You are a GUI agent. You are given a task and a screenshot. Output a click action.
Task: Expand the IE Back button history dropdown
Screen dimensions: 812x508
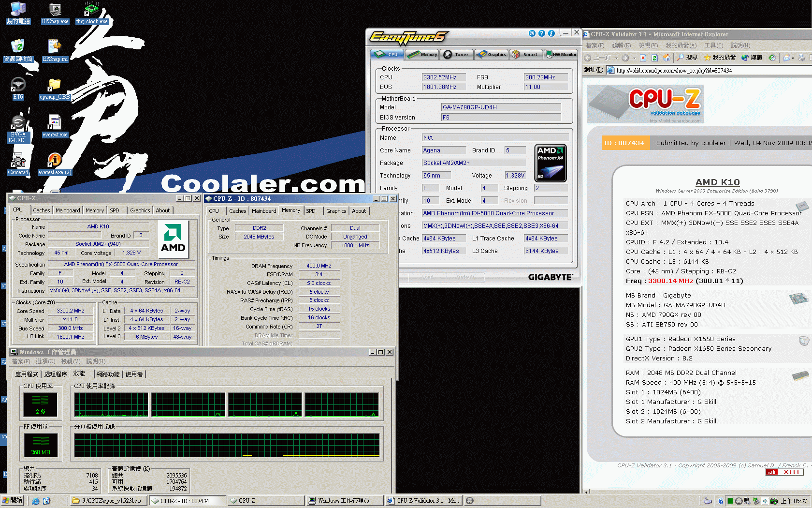click(x=616, y=58)
